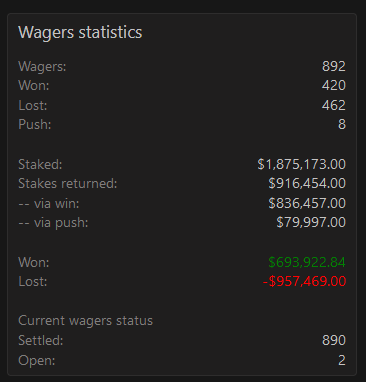
Task: Click the Lost count value 462
Action: [x=334, y=105]
